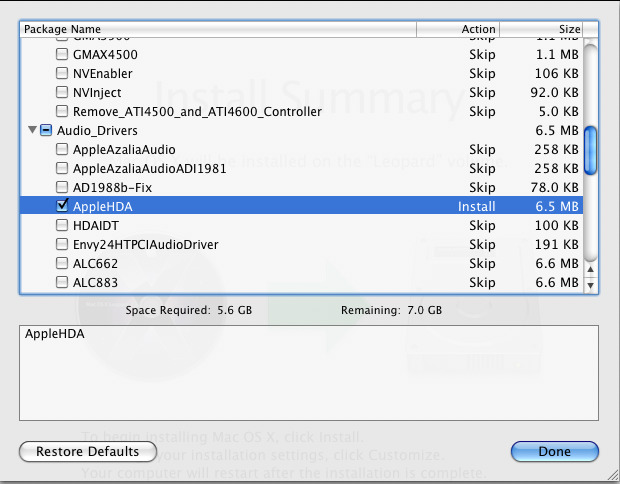Click the 191 KB size value
The height and width of the screenshot is (484, 620).
pyautogui.click(x=557, y=244)
